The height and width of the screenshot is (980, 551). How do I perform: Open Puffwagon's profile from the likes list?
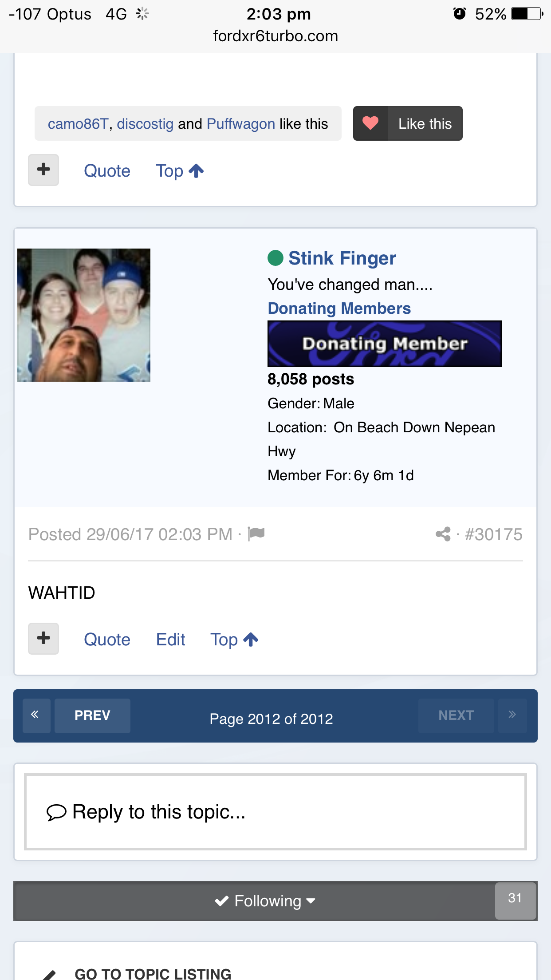pyautogui.click(x=241, y=124)
